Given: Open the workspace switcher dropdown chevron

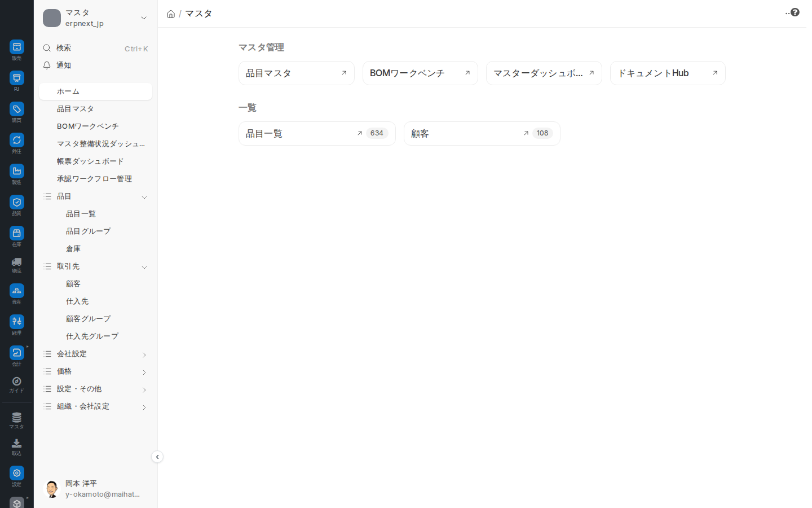Looking at the screenshot, I should point(144,18).
